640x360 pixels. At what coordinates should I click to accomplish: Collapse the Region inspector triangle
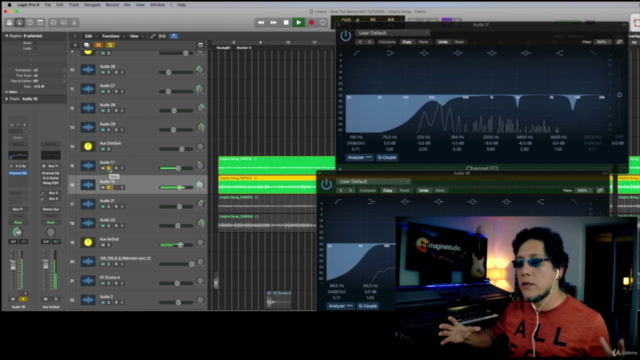(x=7, y=36)
